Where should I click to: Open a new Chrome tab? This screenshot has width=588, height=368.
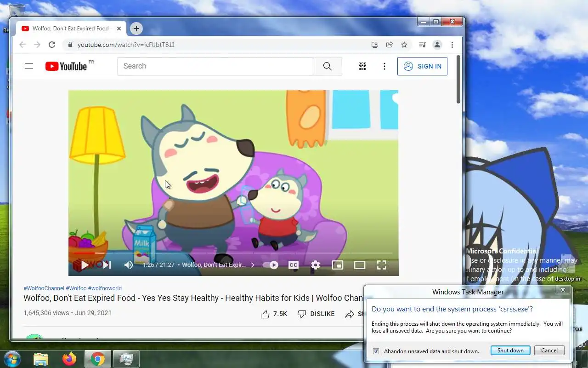click(136, 29)
